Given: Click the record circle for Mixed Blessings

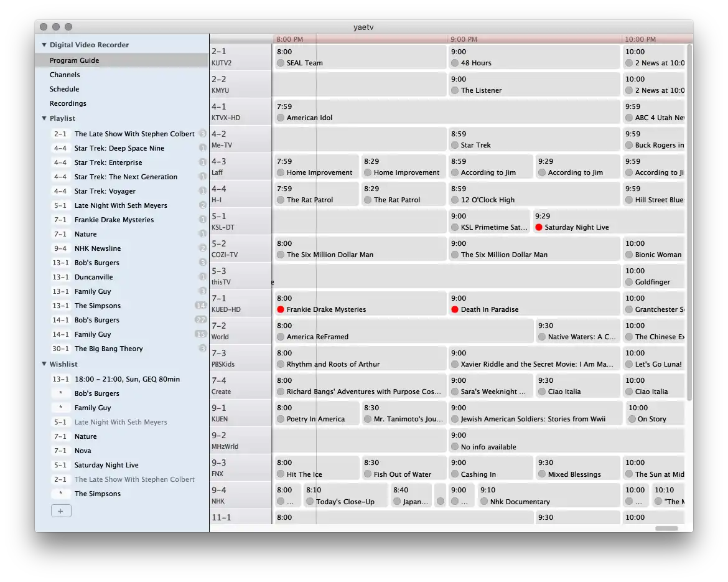Looking at the screenshot, I should tap(542, 474).
